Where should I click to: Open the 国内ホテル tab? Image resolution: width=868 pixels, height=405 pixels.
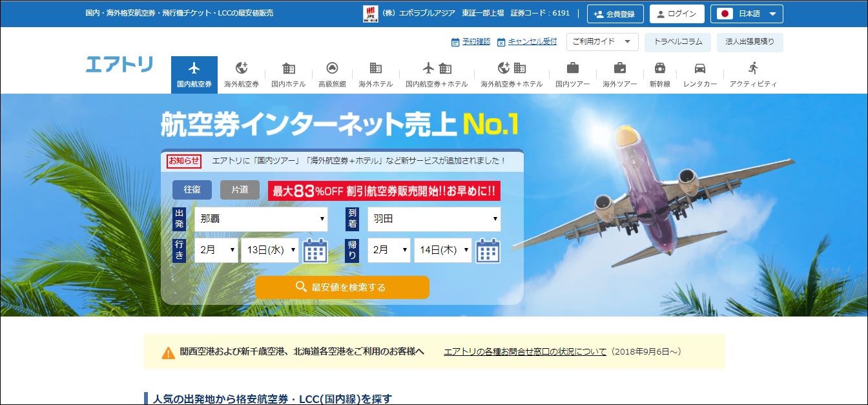[x=289, y=75]
